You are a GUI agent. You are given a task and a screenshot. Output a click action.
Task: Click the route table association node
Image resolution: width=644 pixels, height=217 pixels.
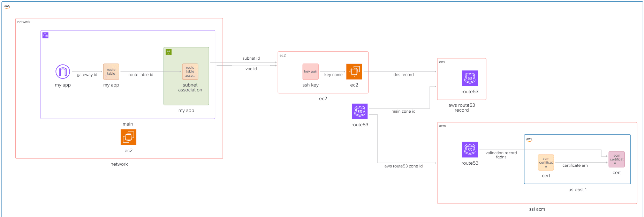click(x=190, y=72)
